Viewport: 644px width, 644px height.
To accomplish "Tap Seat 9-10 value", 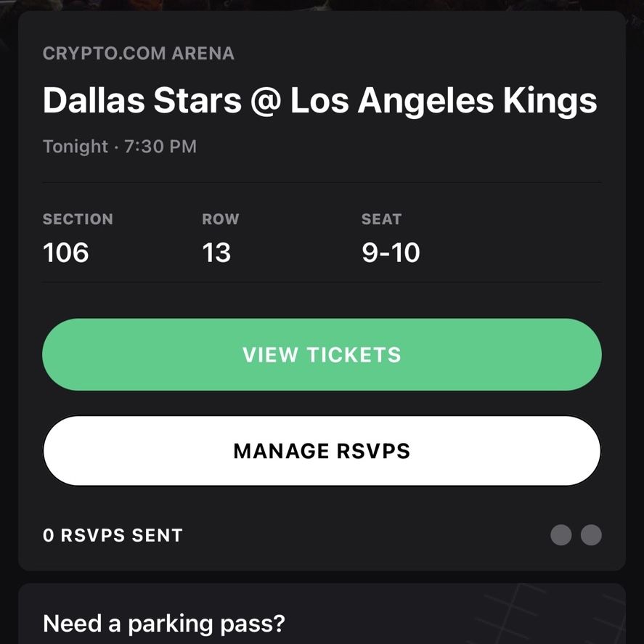I will tap(391, 252).
